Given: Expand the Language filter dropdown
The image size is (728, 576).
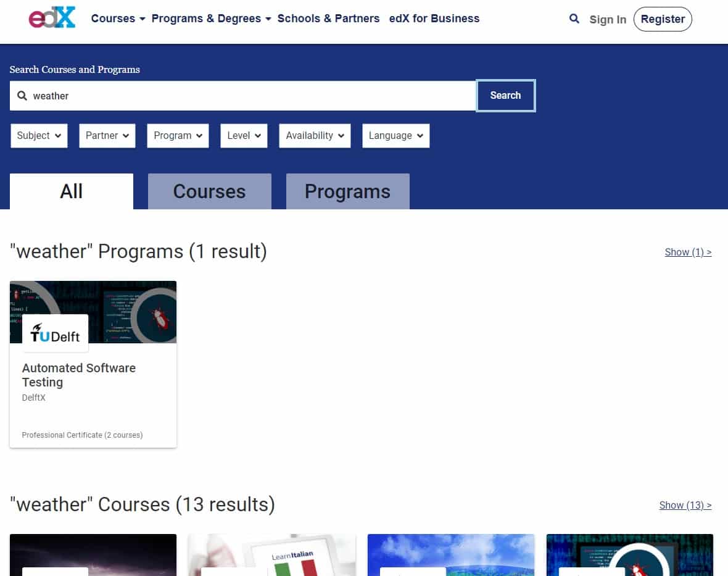Looking at the screenshot, I should (x=395, y=136).
